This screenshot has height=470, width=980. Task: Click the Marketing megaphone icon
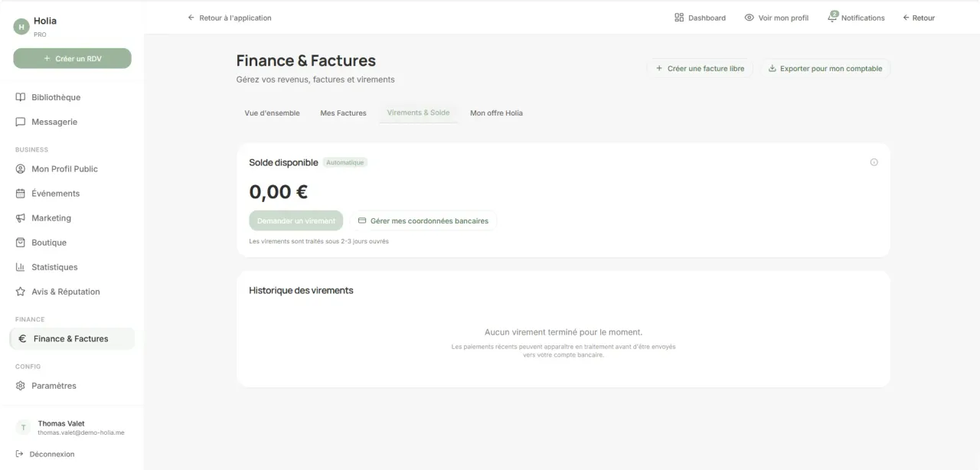point(21,218)
